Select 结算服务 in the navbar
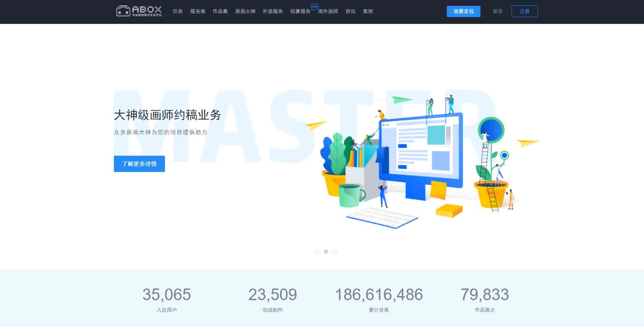 [300, 11]
